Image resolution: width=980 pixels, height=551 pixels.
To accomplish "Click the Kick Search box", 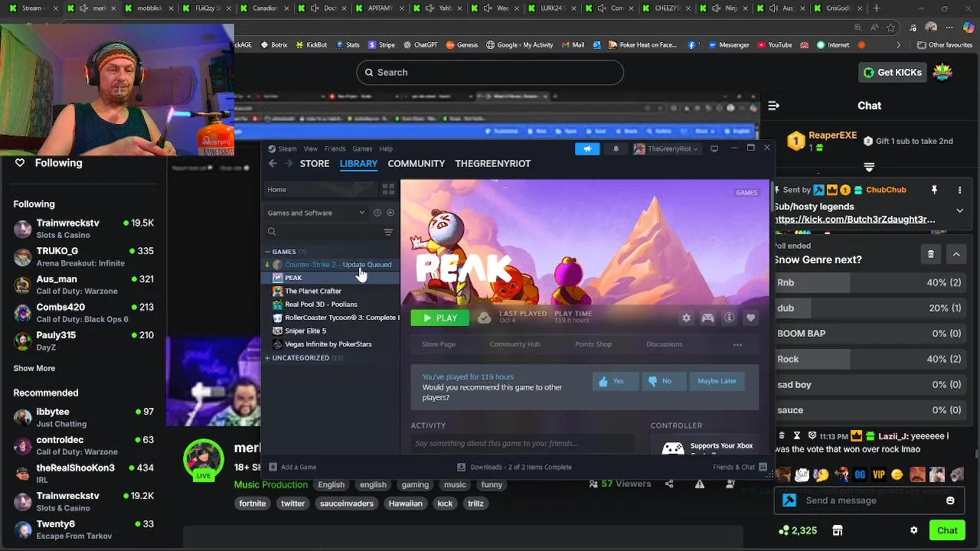I will click(490, 72).
